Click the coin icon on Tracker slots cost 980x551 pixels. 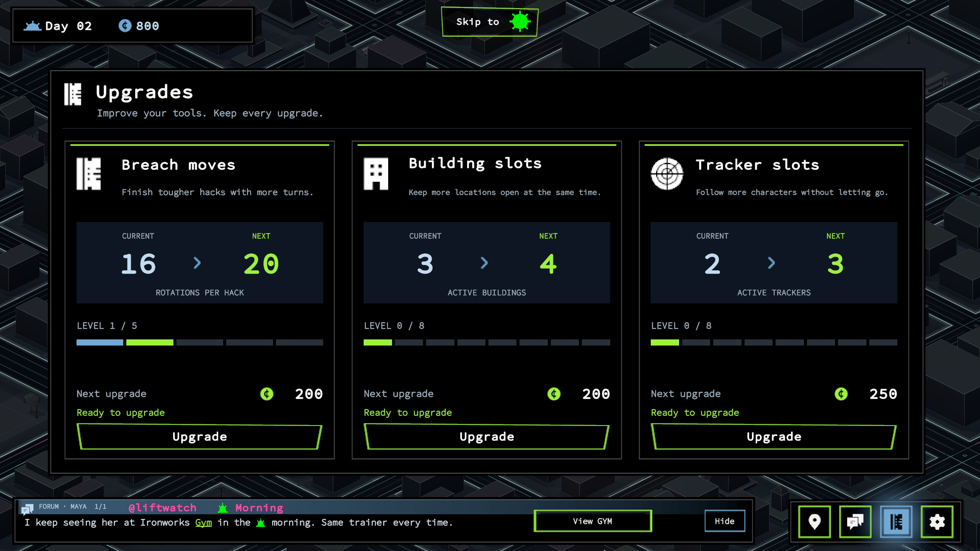841,394
